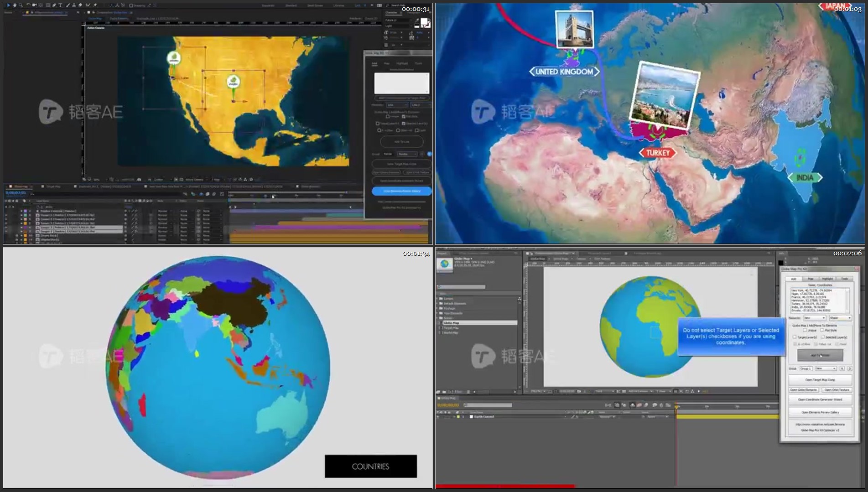Click white fill color swatch in Character panel

[x=424, y=21]
